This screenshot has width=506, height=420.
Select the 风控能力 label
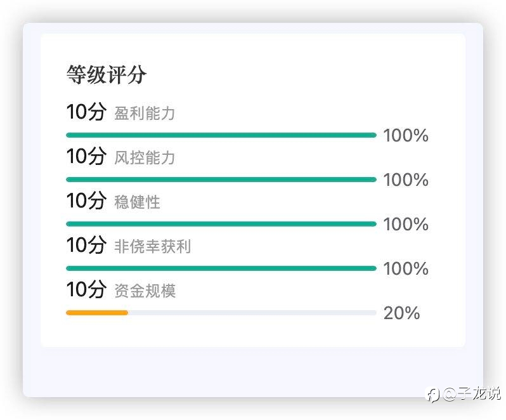(145, 158)
